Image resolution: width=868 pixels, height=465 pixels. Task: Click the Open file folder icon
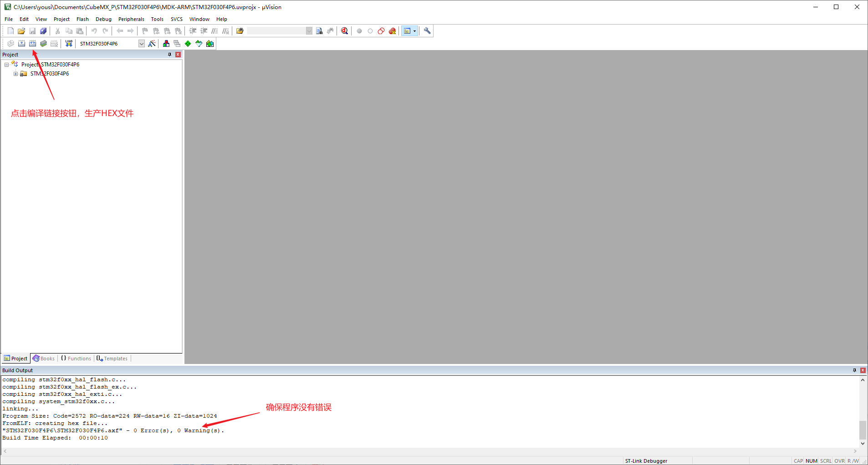click(x=21, y=31)
